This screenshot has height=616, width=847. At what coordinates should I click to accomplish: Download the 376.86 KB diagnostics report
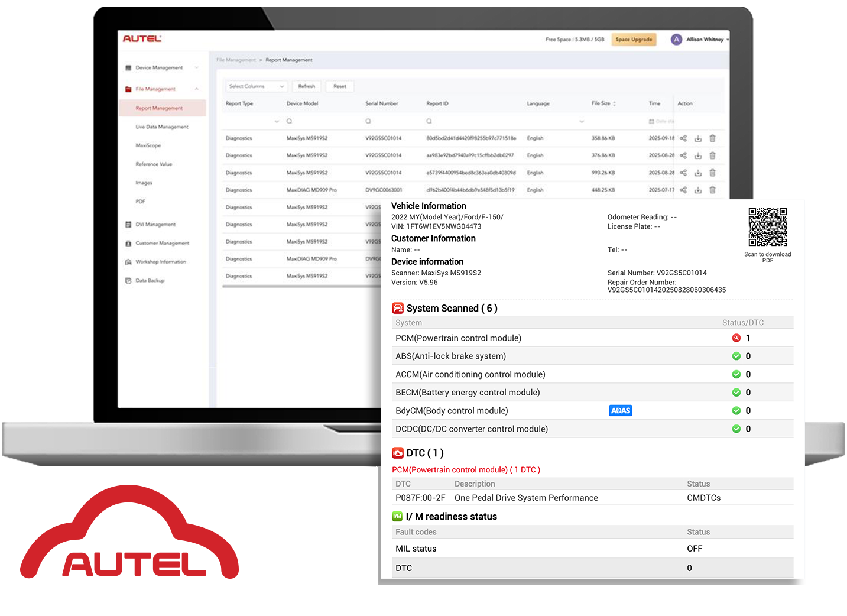(x=698, y=155)
